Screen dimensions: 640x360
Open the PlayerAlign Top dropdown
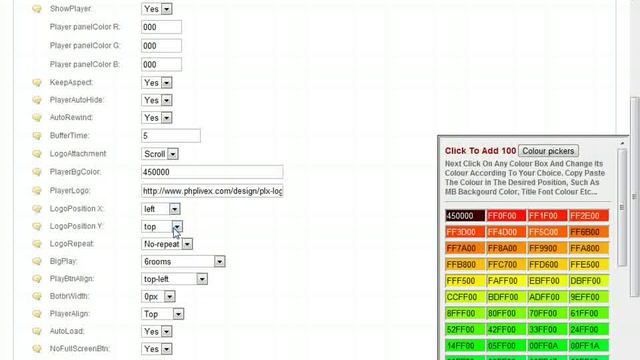coord(162,314)
